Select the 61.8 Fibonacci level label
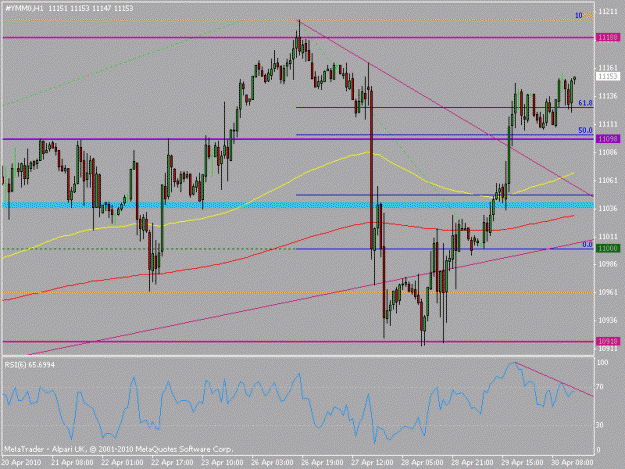 585,103
